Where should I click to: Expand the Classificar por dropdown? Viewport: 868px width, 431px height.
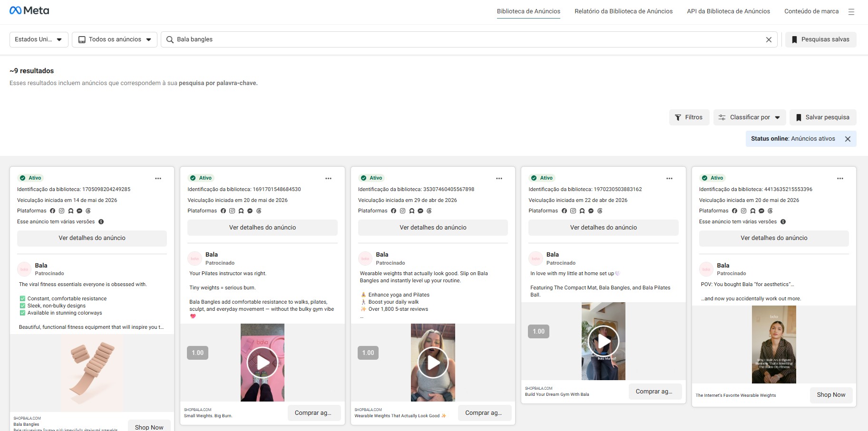coord(750,117)
